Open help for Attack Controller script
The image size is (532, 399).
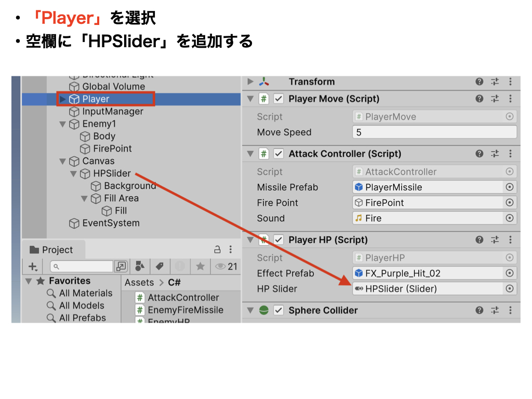pyautogui.click(x=479, y=154)
